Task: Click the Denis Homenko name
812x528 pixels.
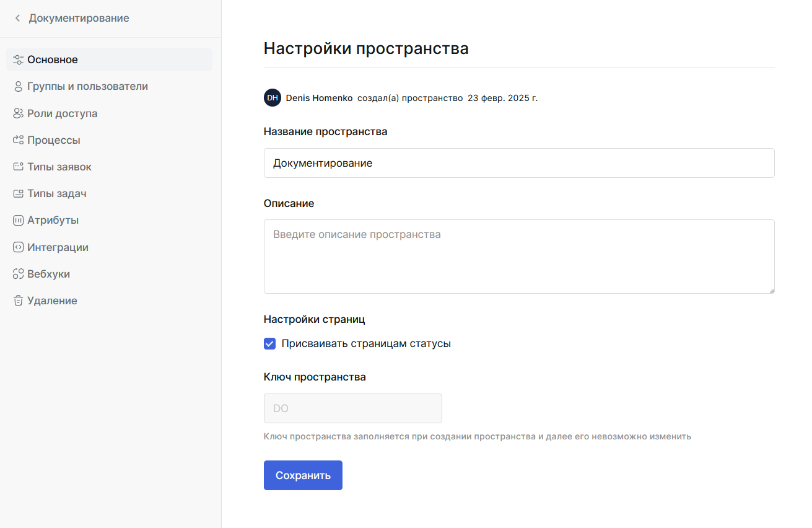Action: coord(318,98)
